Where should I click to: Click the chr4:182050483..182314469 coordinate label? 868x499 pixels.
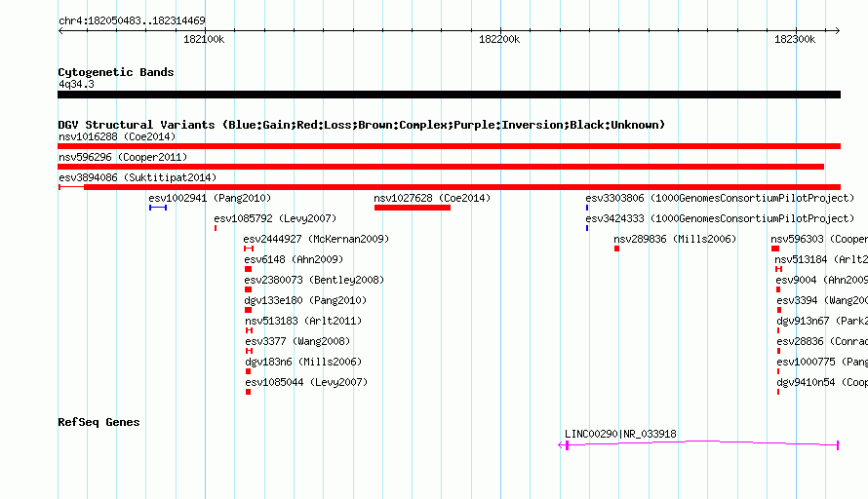pos(132,20)
